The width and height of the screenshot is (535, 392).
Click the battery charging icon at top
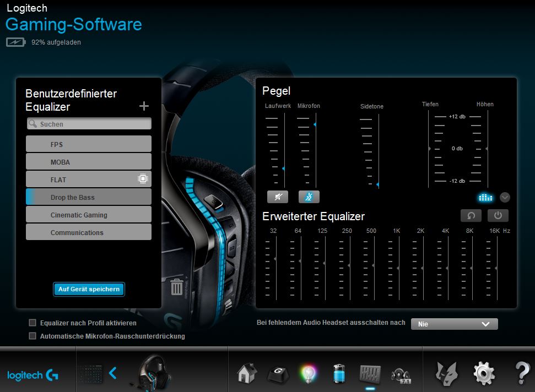(15, 42)
